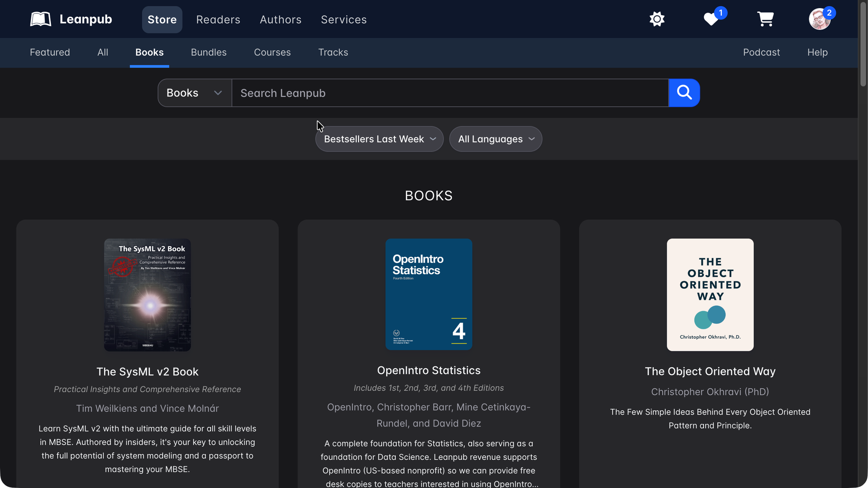Open the All Languages filter dropdown
Viewport: 868px width, 488px height.
point(496,139)
